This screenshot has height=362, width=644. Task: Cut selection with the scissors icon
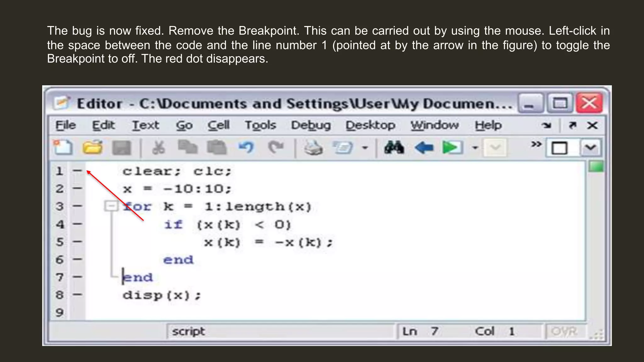pos(158,147)
